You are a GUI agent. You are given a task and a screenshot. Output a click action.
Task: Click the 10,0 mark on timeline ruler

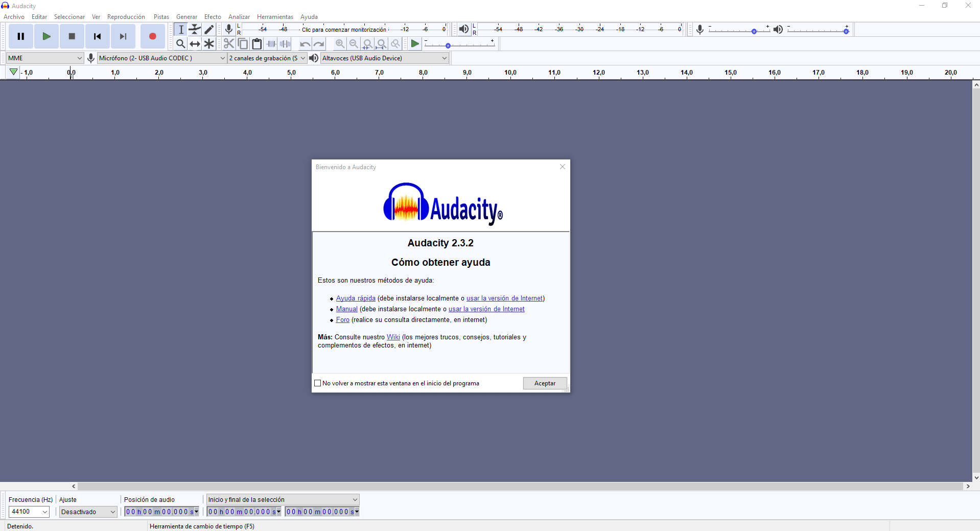pos(510,73)
